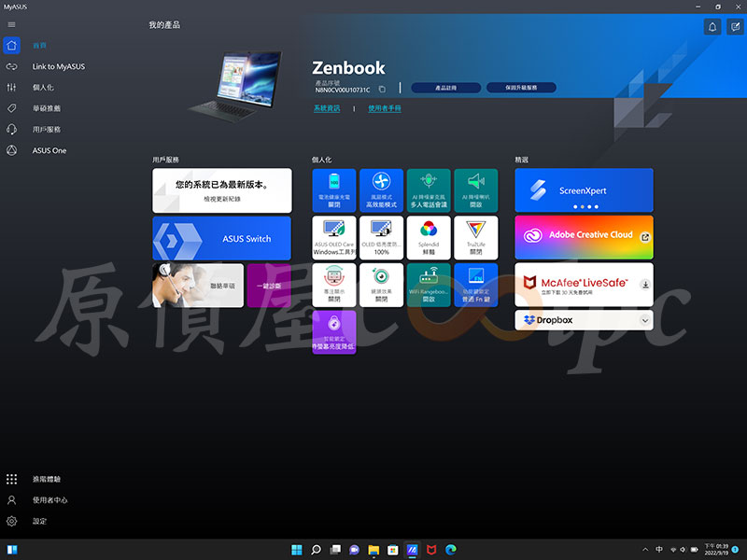Show hidden system tray icons
The width and height of the screenshot is (747, 560).
(x=645, y=550)
